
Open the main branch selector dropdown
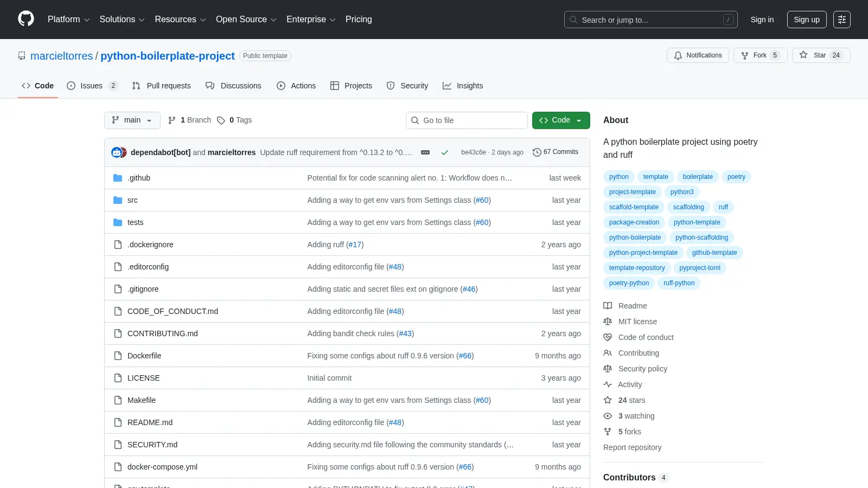[132, 120]
